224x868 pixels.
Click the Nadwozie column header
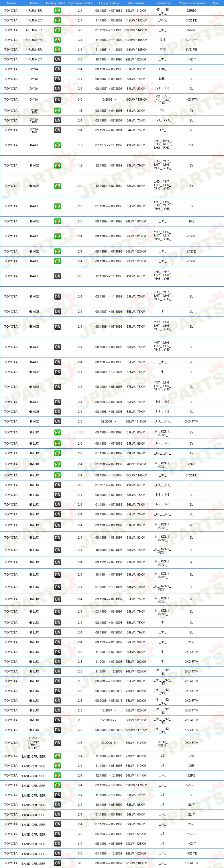pyautogui.click(x=163, y=3)
